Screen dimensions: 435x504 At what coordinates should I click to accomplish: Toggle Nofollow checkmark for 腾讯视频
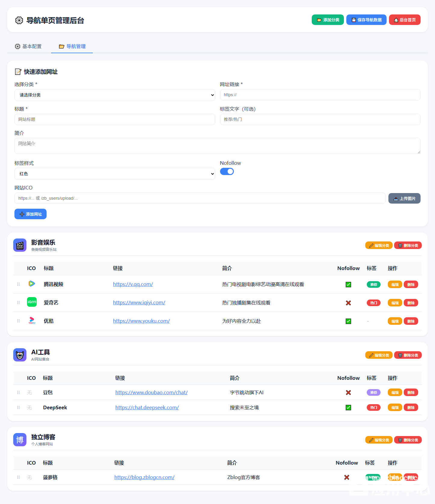(x=348, y=284)
